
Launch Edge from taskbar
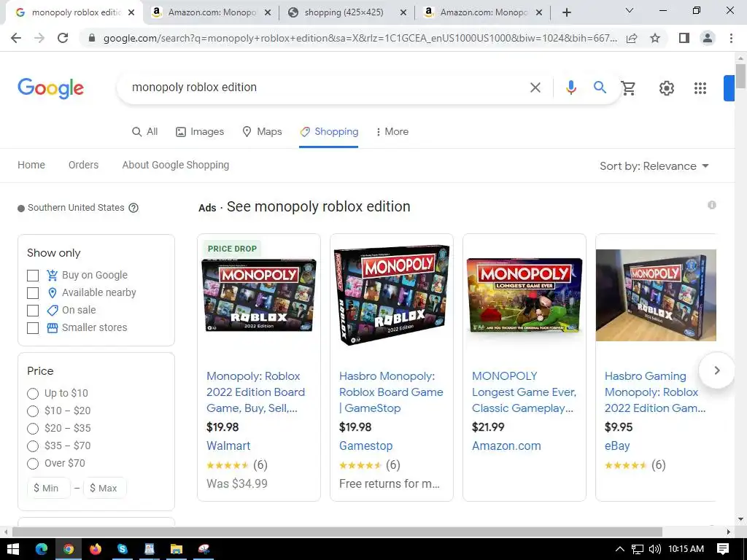coord(42,549)
